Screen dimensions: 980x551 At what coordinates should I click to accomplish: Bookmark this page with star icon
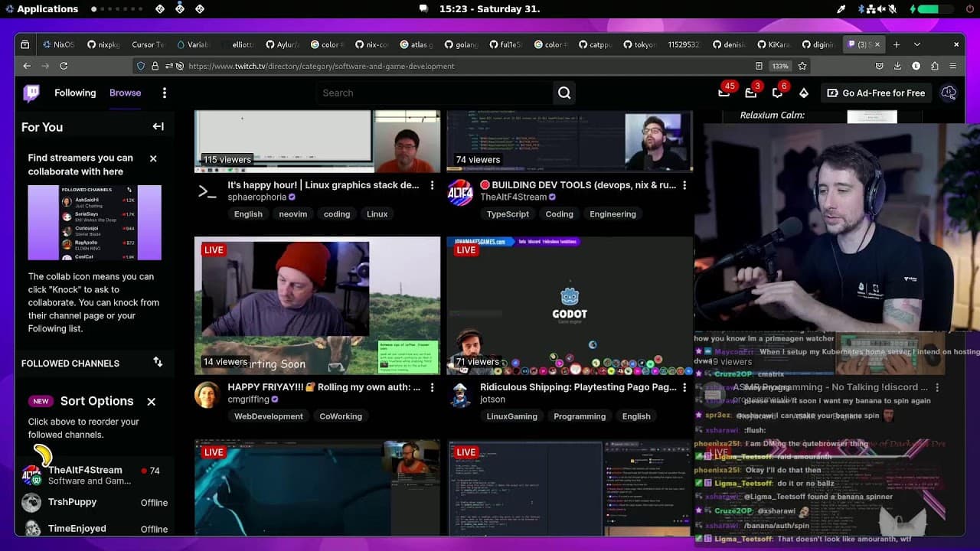pyautogui.click(x=802, y=66)
